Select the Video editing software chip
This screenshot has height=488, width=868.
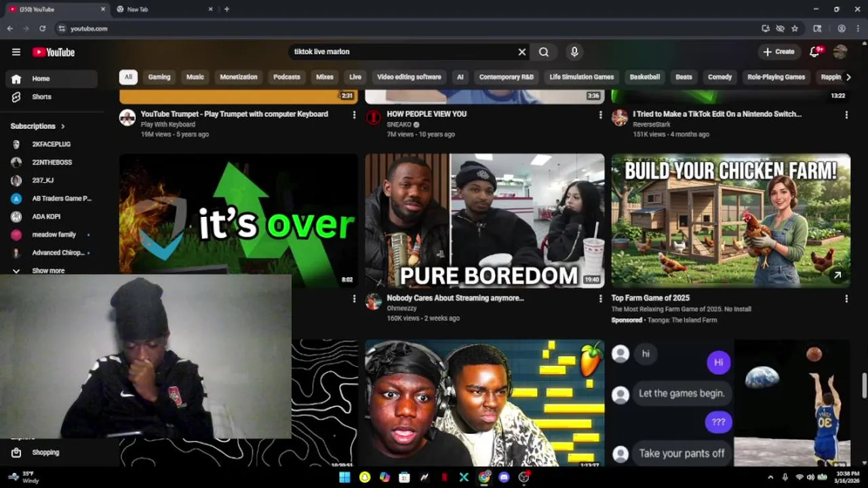tap(409, 77)
